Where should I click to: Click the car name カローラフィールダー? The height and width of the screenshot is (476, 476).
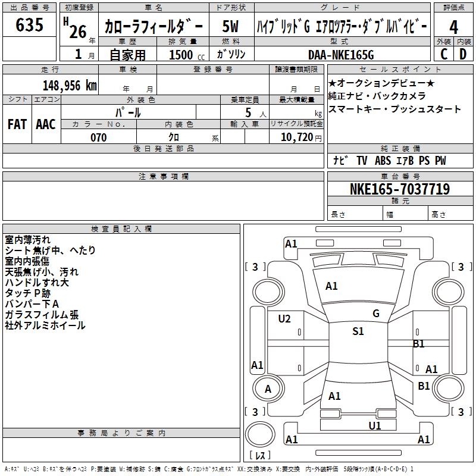click(154, 26)
